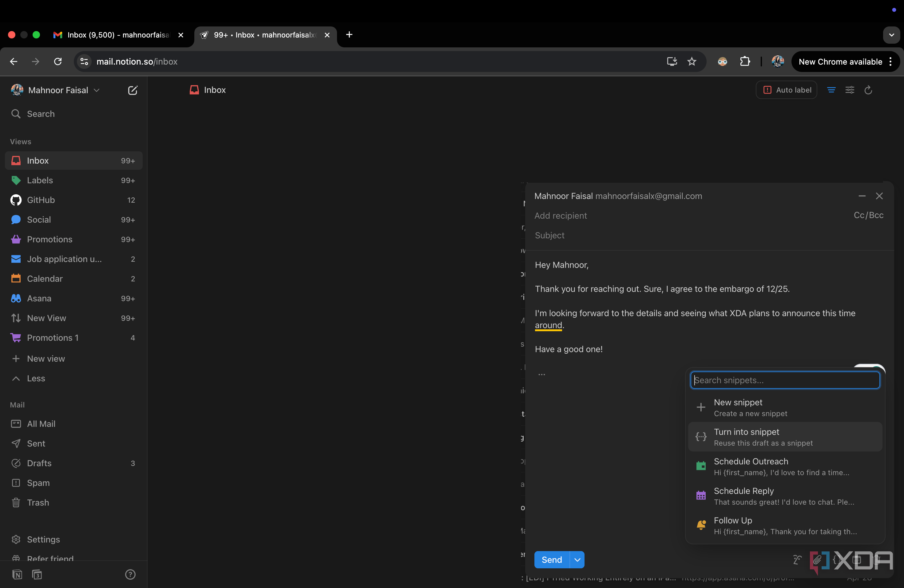Open All Mail folder
Screen dimensions: 904x588
[74, 424]
